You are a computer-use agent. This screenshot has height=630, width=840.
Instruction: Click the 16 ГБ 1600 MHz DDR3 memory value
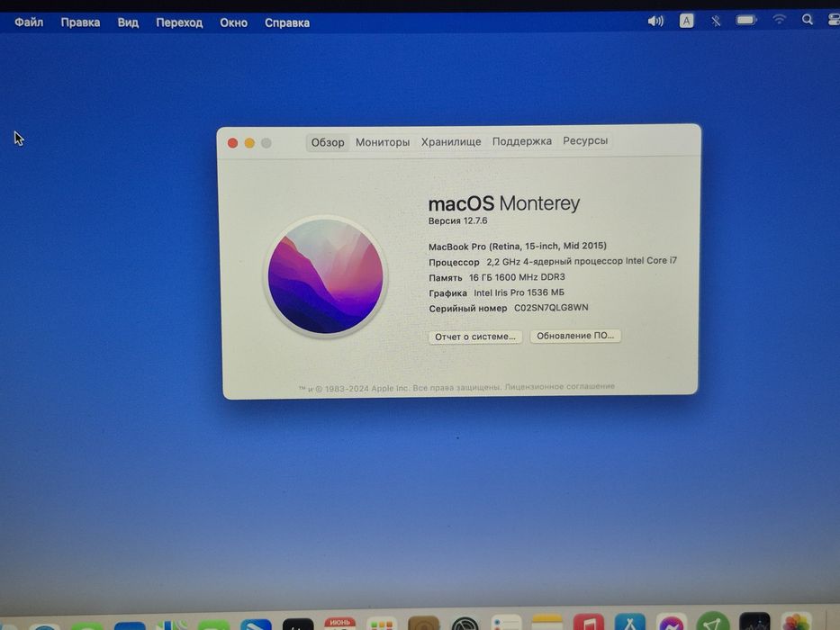click(517, 277)
